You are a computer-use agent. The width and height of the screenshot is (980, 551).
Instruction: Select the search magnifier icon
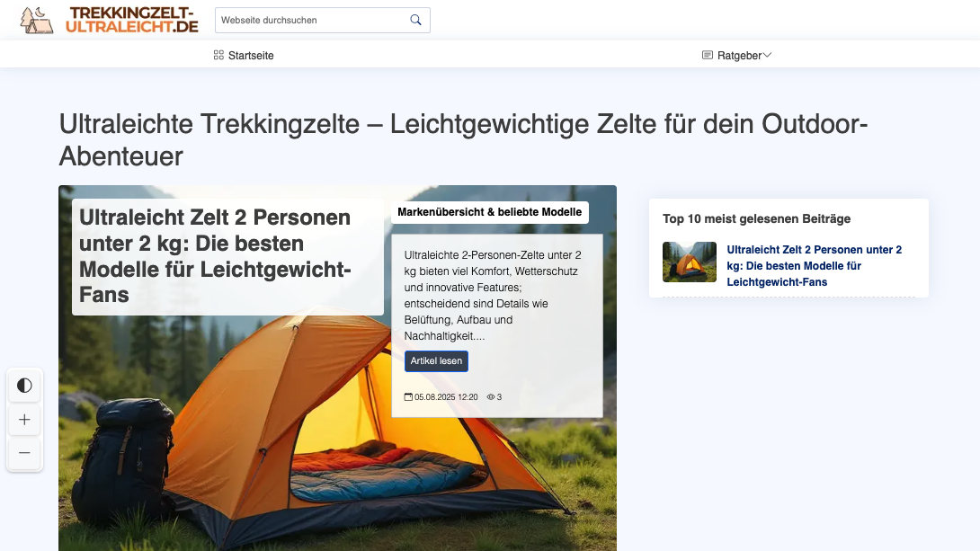[x=414, y=19]
